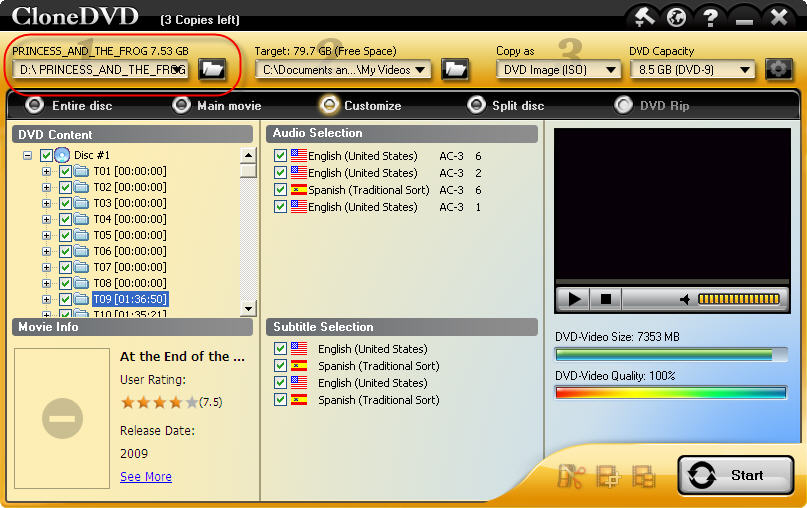Open the source drive dropdown

(x=178, y=69)
